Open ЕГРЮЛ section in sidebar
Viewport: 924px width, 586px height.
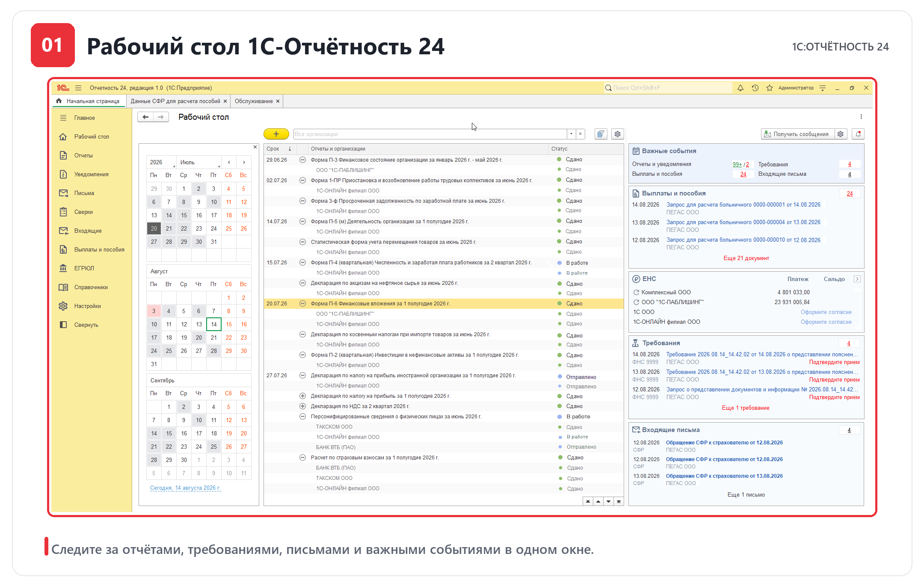[84, 268]
